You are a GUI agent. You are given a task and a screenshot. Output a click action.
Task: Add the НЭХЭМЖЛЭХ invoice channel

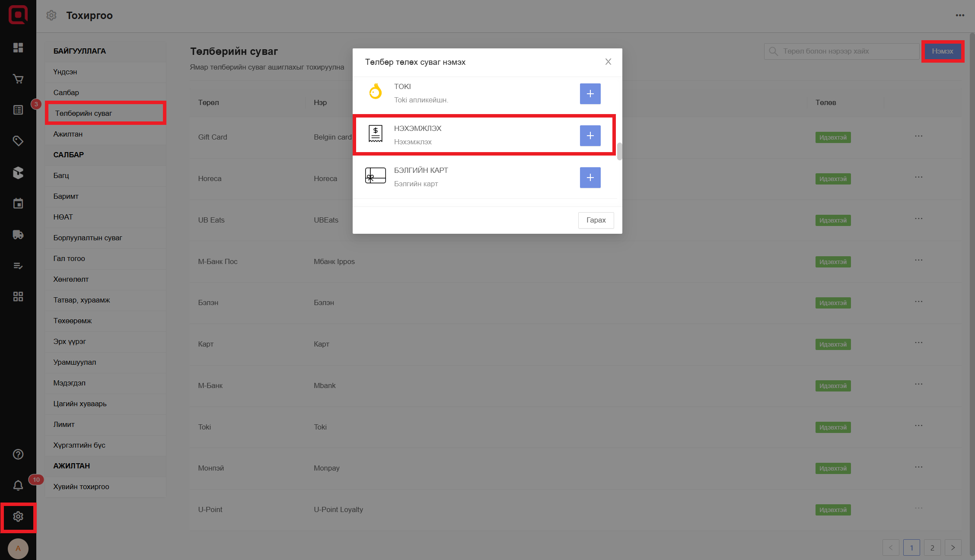590,136
